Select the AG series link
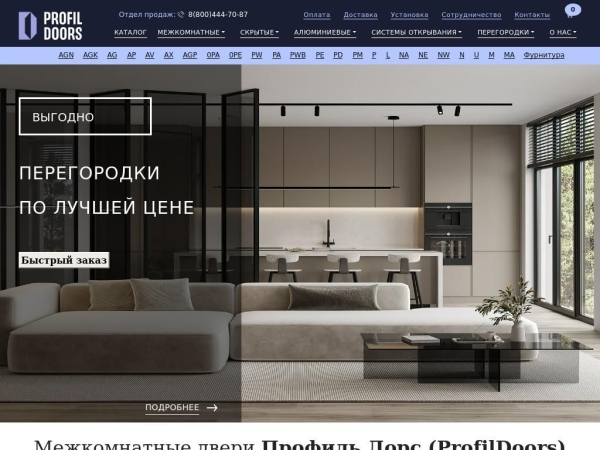The image size is (600, 450). (112, 55)
